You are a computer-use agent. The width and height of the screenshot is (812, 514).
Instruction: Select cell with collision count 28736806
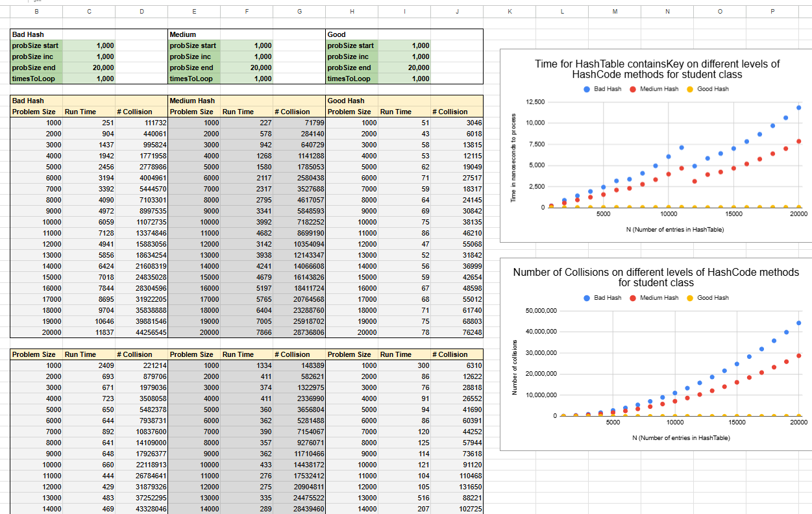[299, 332]
